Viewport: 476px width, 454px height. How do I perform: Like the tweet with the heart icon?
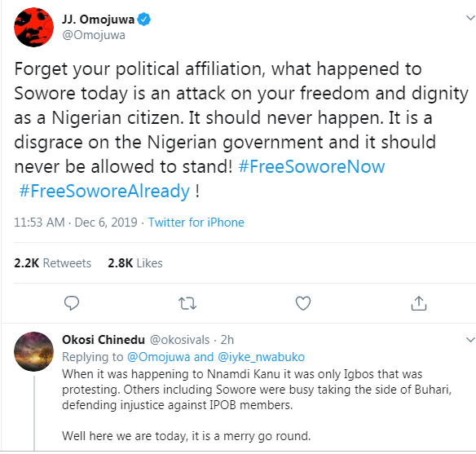pyautogui.click(x=303, y=303)
